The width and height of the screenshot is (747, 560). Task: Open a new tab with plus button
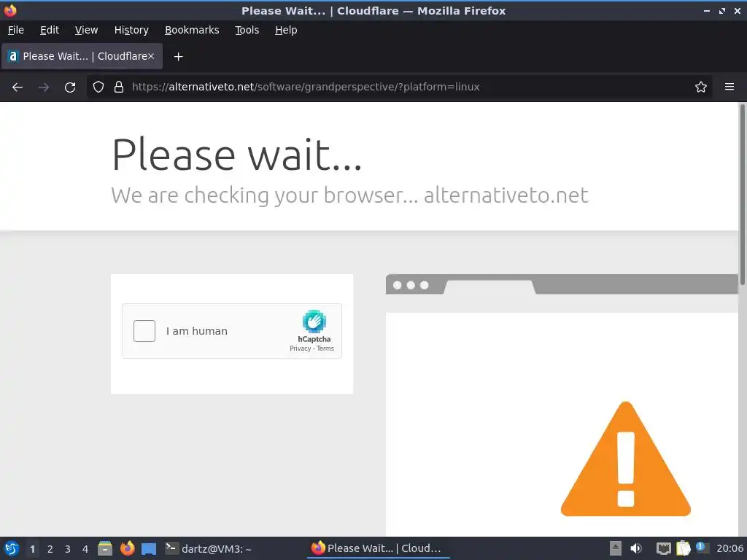pyautogui.click(x=178, y=57)
